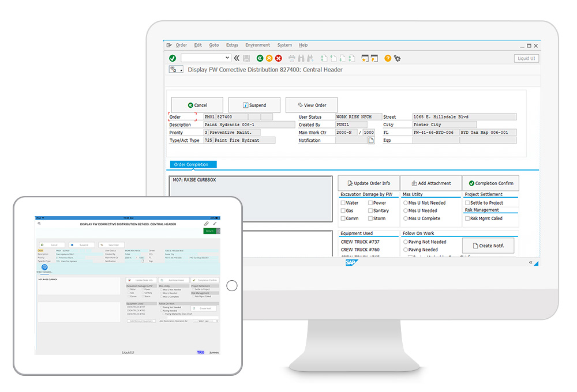Image resolution: width=577 pixels, height=392 pixels.
Task: Click the green Back arrow icon
Action: [x=260, y=58]
